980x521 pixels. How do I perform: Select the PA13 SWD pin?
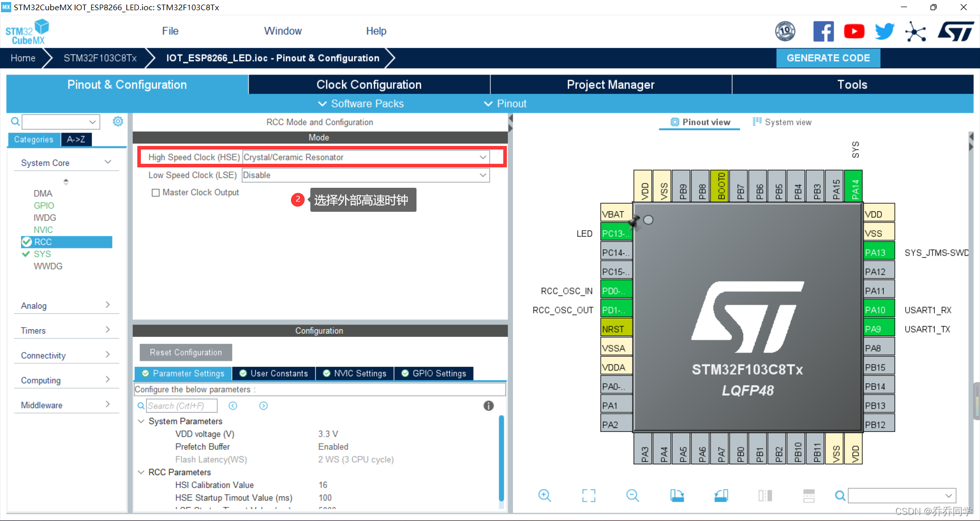[x=879, y=252]
